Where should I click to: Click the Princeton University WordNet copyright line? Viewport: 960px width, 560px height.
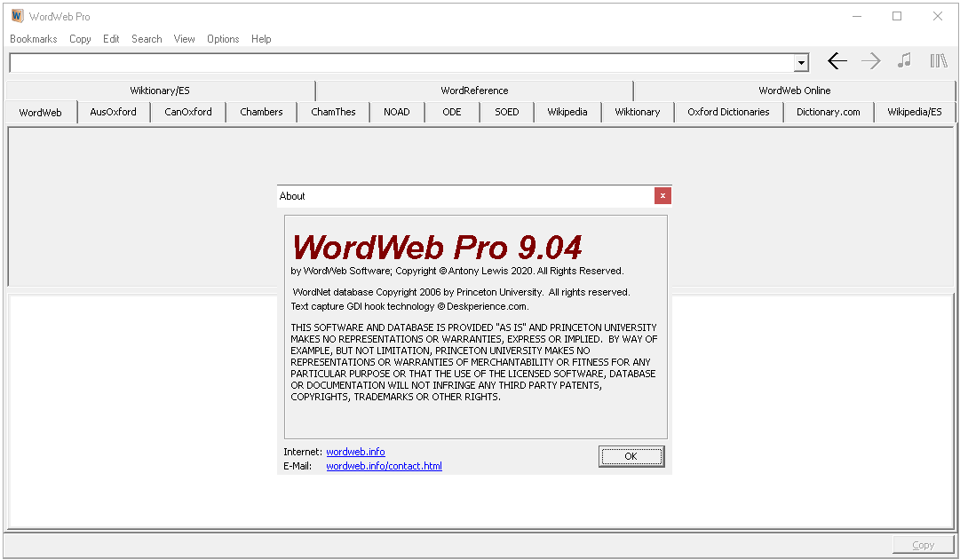tap(461, 292)
